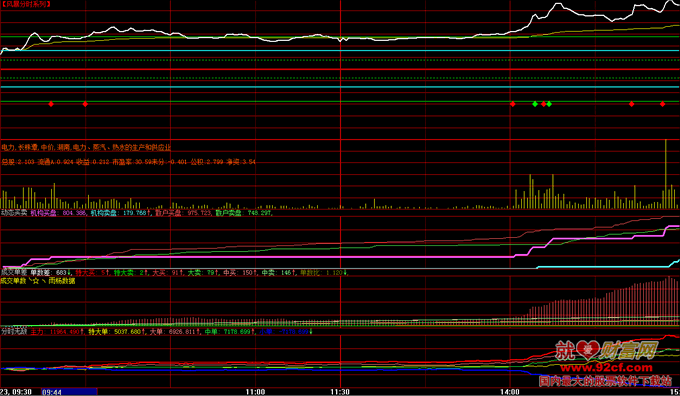Viewport: 680px width, 396px height.
Task: Click the left green diamond signal marker
Action: coord(535,104)
